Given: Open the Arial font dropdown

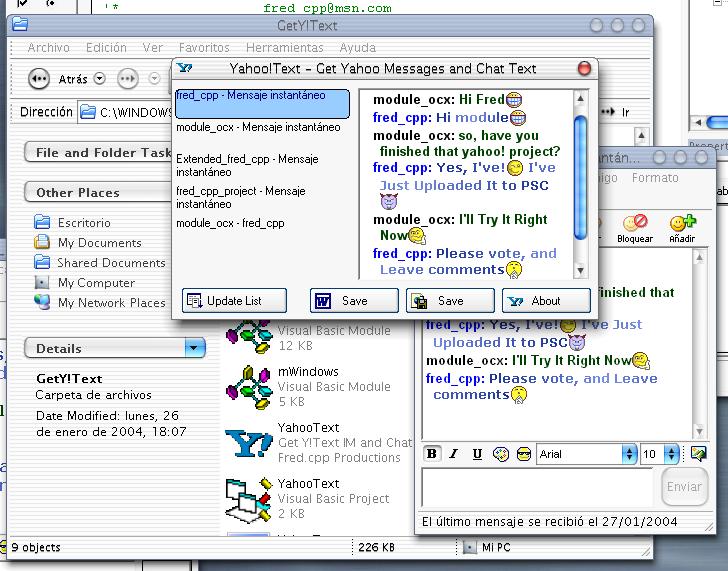Looking at the screenshot, I should [630, 454].
